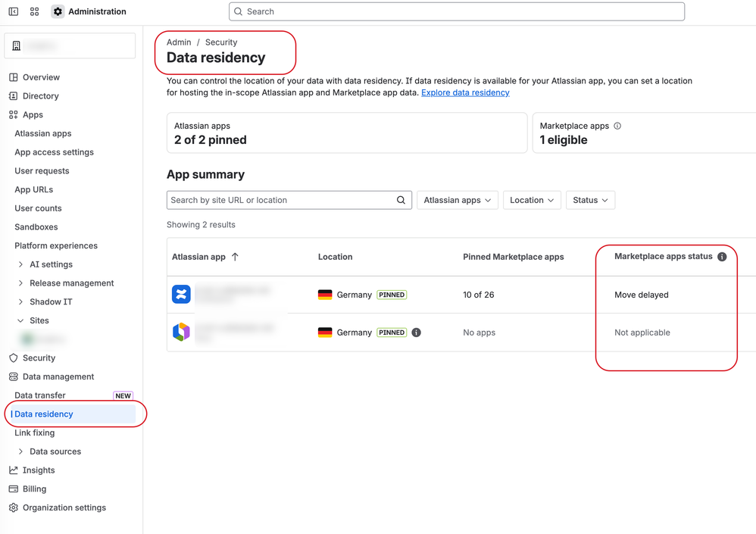Click the NEW badge beside Data transfer
Screen dimensions: 756x534
tap(123, 395)
